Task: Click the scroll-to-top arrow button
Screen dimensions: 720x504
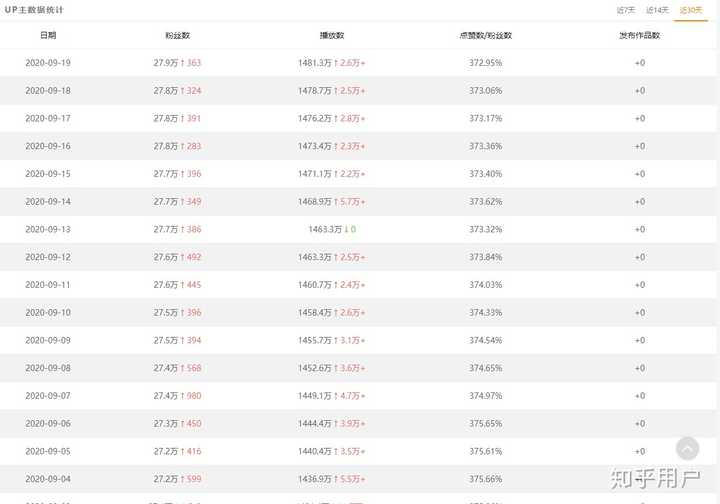Action: 687,448
